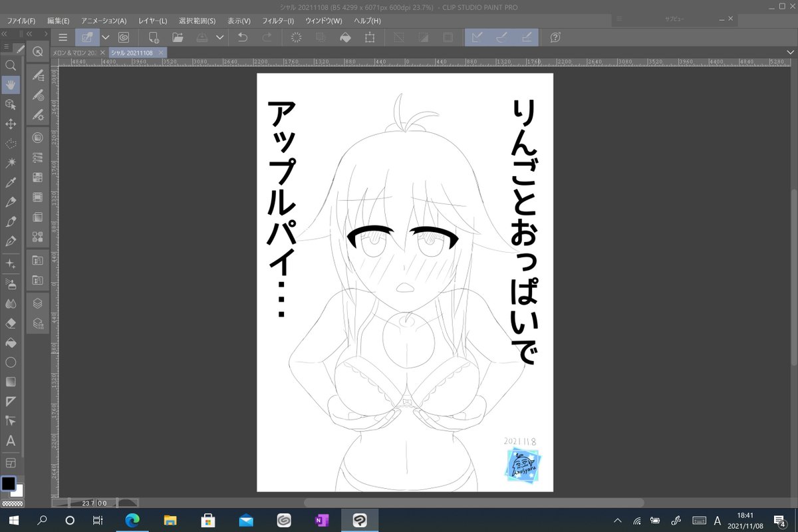Open a file via the folder icon
This screenshot has width=798, height=532.
(x=178, y=38)
